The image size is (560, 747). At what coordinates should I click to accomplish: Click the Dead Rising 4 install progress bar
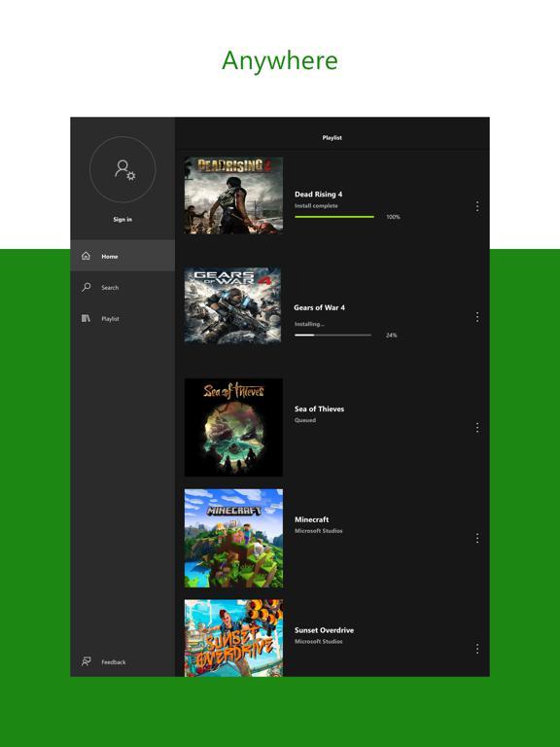[334, 217]
